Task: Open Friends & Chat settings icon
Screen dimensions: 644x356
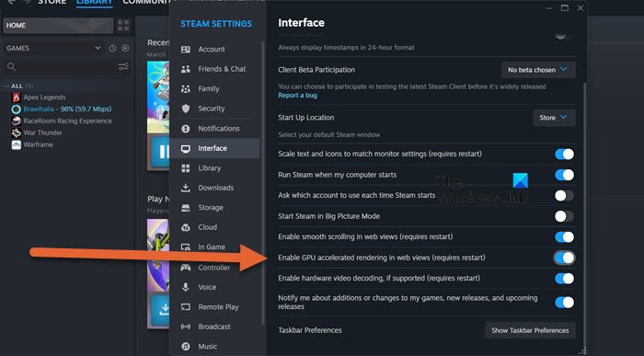Action: pos(186,69)
